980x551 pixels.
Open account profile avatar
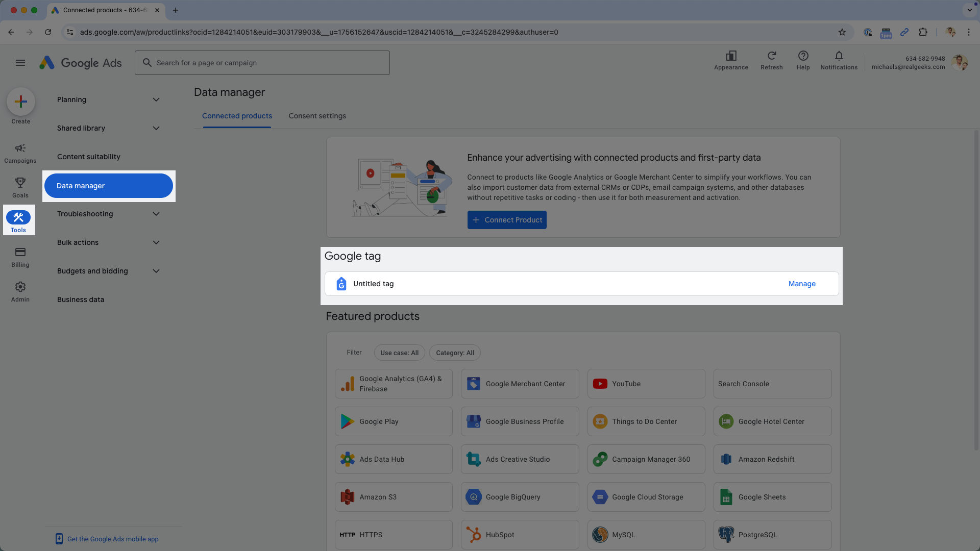(x=960, y=63)
